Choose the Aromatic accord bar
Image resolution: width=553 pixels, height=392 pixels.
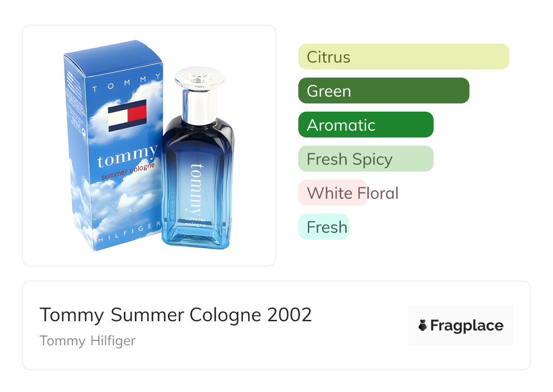pos(366,125)
